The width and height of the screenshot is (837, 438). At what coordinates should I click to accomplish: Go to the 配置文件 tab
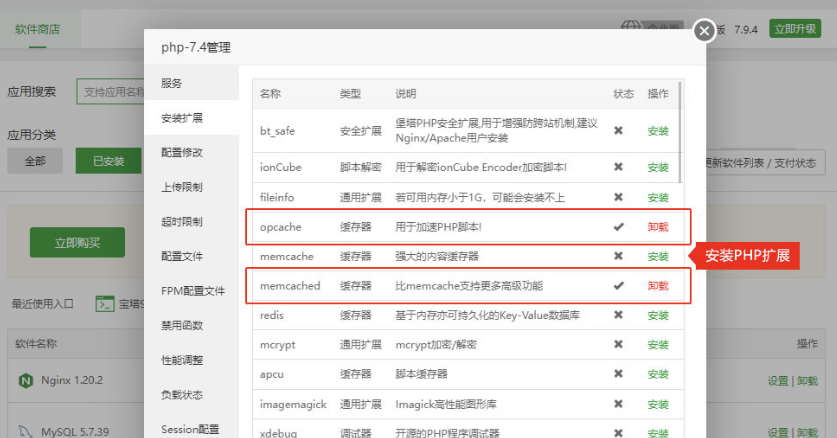[182, 257]
